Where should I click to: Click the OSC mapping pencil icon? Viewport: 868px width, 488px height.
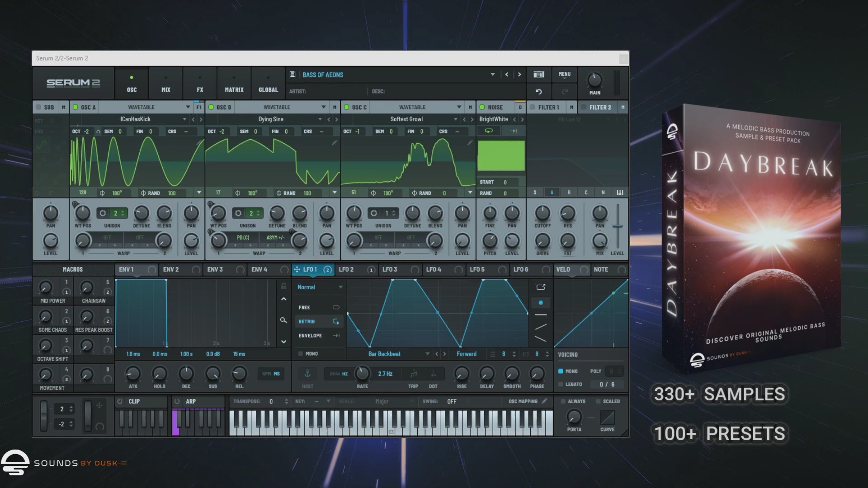[x=544, y=401]
